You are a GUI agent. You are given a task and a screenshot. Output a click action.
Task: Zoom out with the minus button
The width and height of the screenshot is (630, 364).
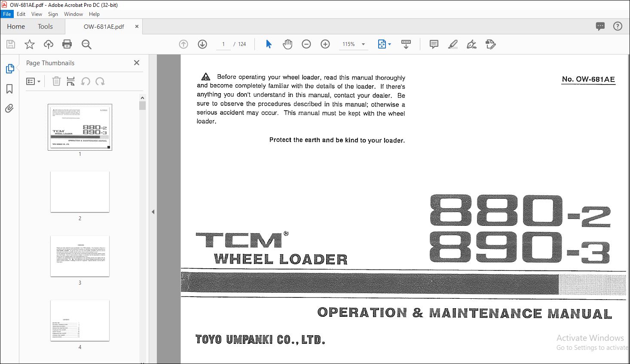point(306,44)
